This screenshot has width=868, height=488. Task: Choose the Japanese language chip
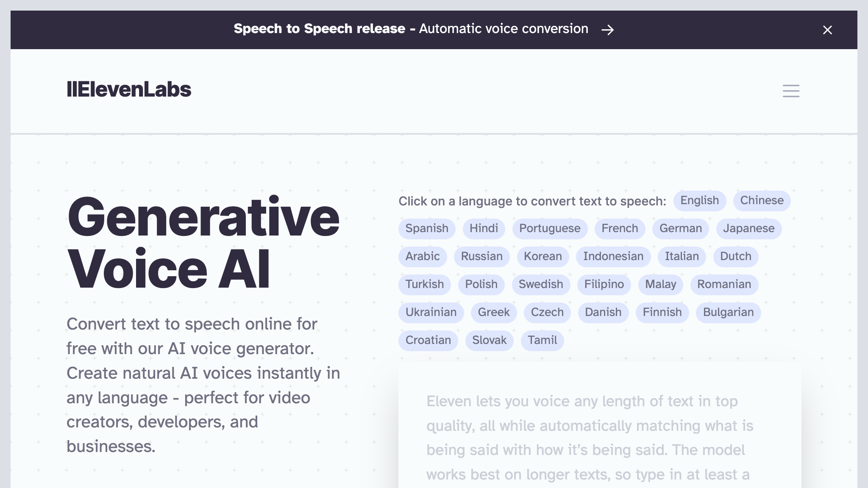(x=748, y=228)
